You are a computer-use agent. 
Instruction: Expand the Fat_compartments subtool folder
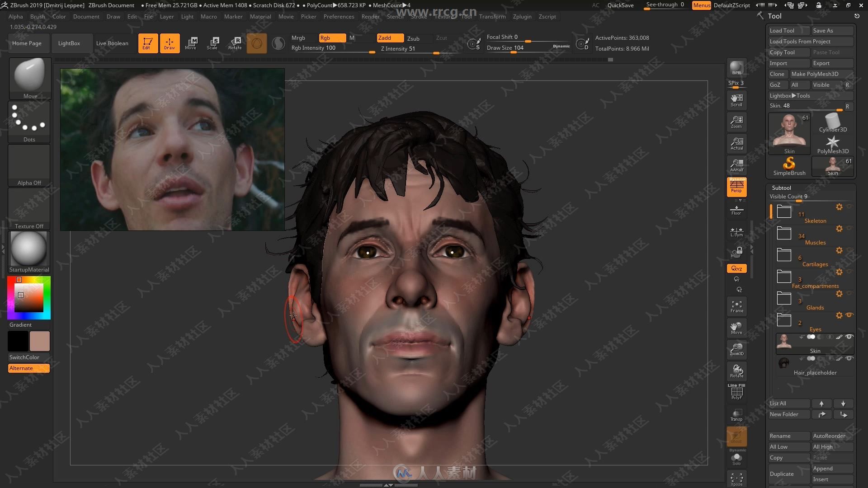pos(784,277)
